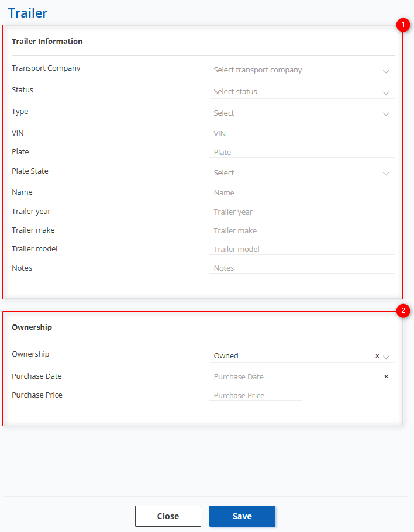Click the Trailer year field

[x=301, y=212]
